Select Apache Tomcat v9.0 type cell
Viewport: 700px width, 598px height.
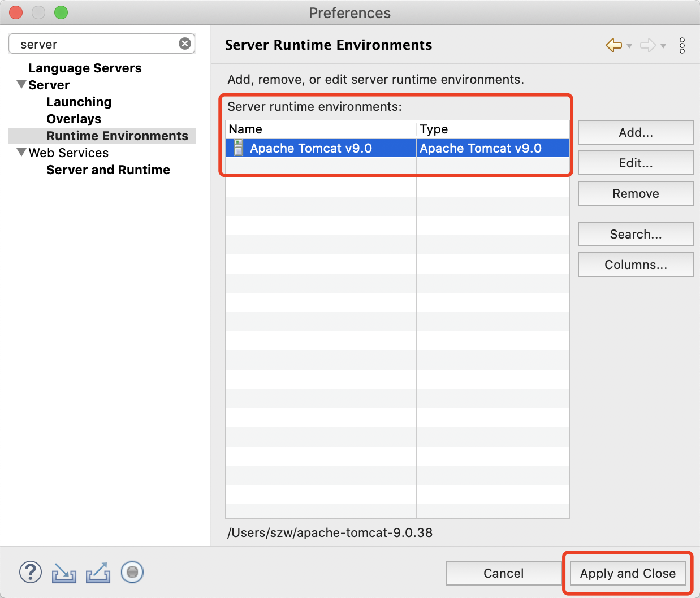(493, 148)
